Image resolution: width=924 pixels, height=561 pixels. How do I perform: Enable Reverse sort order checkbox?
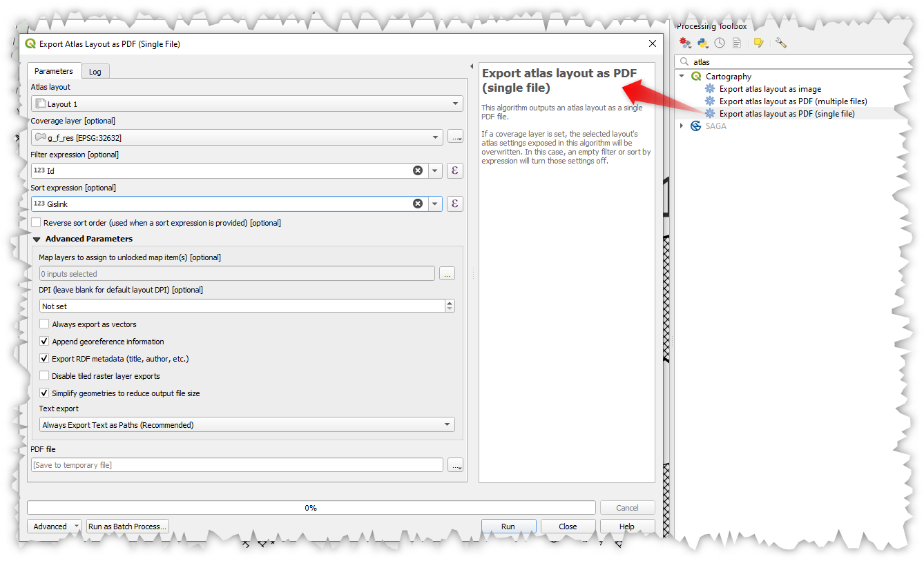tap(37, 223)
